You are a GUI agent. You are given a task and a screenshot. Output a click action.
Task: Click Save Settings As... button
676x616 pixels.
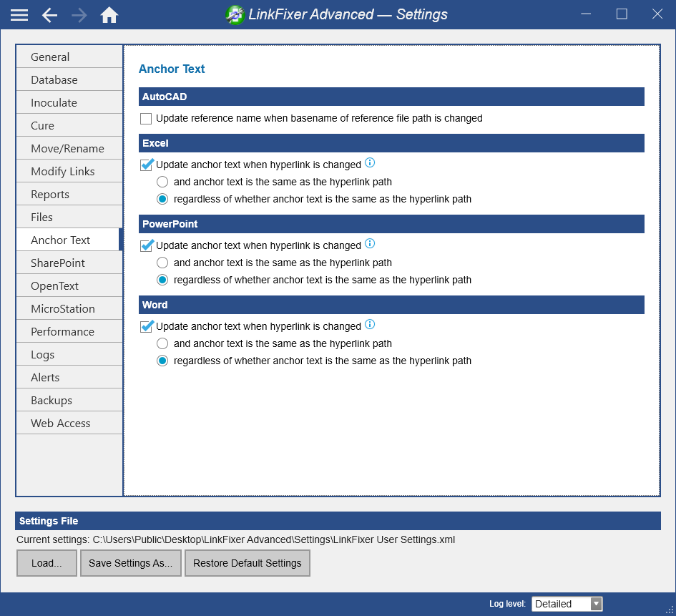coord(131,563)
